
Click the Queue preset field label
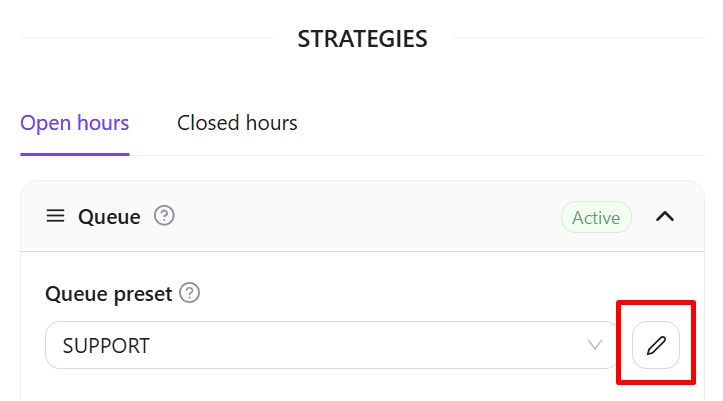[109, 294]
